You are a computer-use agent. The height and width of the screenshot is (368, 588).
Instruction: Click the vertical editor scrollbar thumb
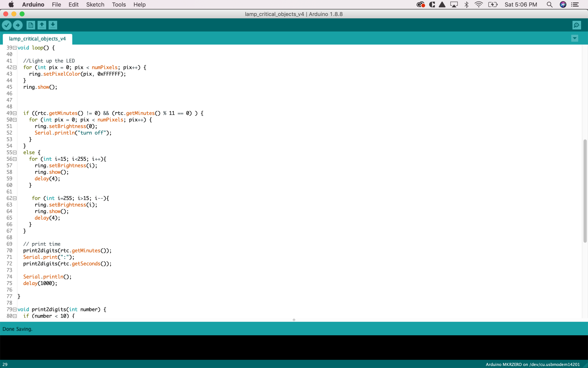[585, 191]
